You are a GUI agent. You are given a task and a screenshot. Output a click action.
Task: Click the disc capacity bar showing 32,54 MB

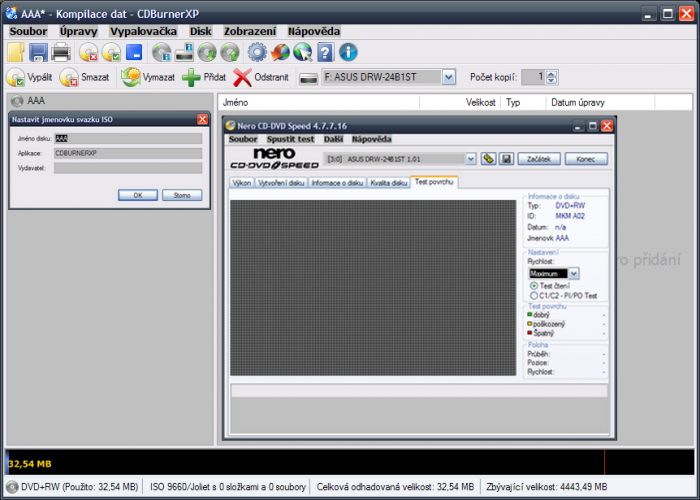click(x=350, y=462)
